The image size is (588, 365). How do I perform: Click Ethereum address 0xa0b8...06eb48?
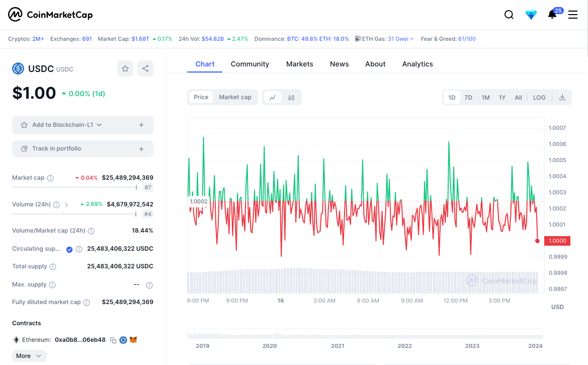point(80,340)
